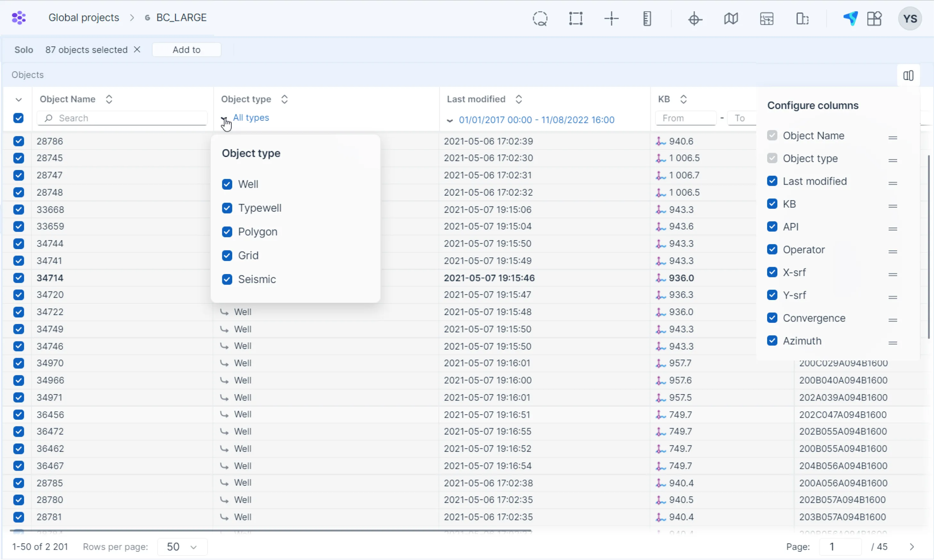Click the blue paper plane icon

click(851, 18)
